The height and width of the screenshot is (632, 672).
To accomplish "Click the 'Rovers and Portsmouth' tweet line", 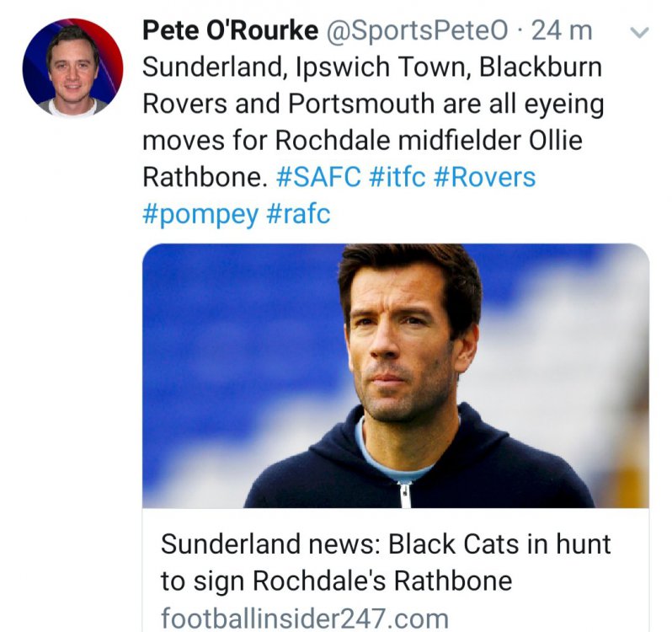I will coord(373,104).
